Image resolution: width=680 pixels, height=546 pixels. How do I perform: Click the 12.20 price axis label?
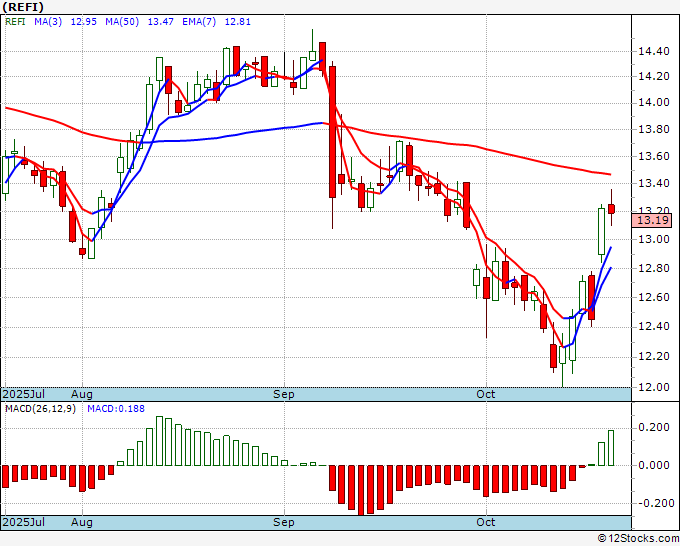(x=654, y=357)
